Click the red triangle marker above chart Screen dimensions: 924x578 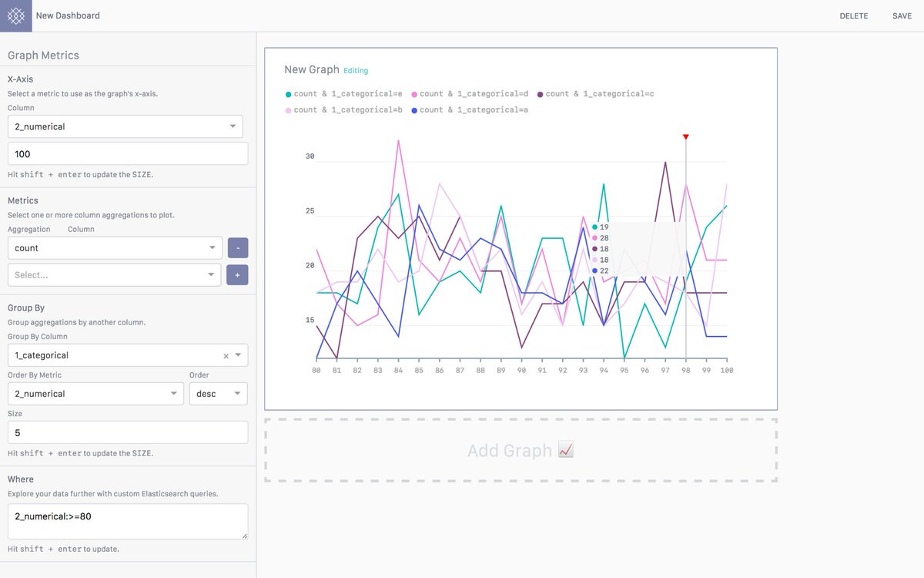(685, 137)
